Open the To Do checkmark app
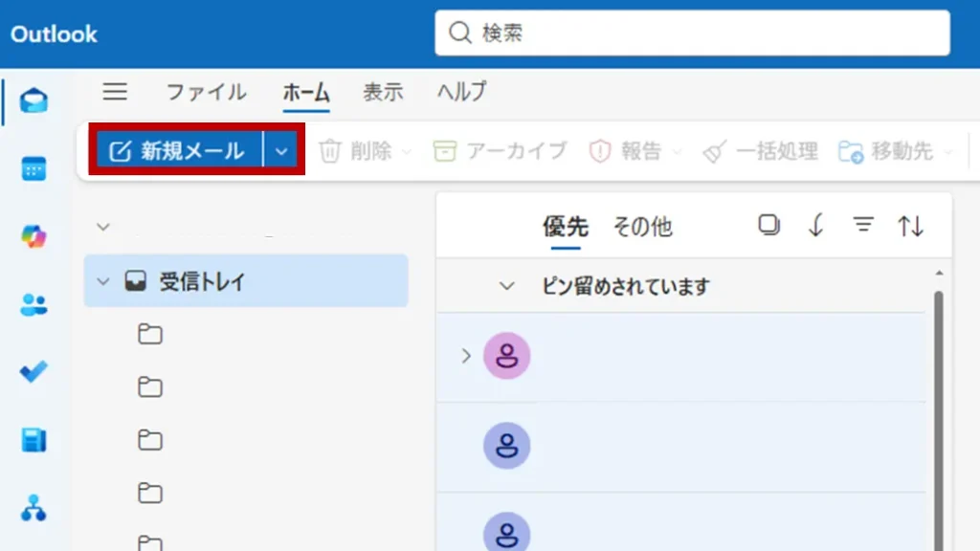Image resolution: width=980 pixels, height=551 pixels. tap(34, 373)
